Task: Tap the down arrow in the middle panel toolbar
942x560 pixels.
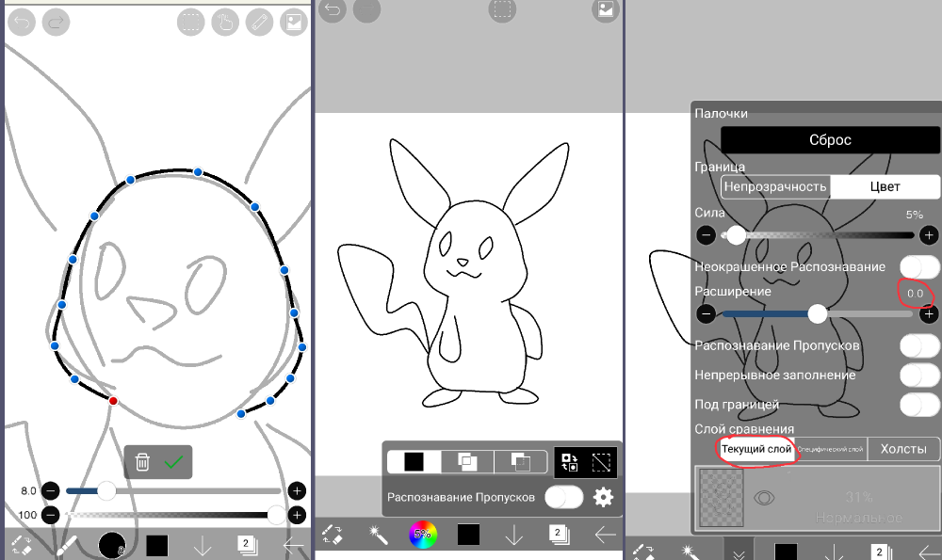Action: [514, 535]
